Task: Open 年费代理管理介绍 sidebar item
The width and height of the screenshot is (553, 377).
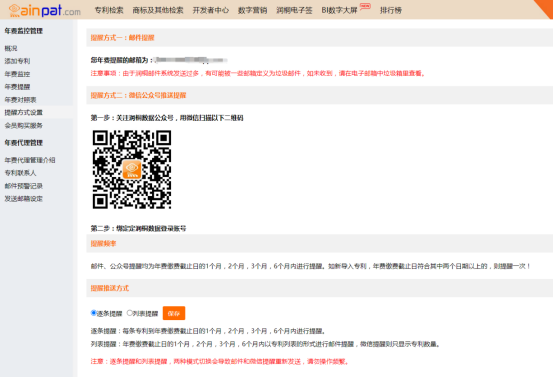Action: pyautogui.click(x=30, y=160)
